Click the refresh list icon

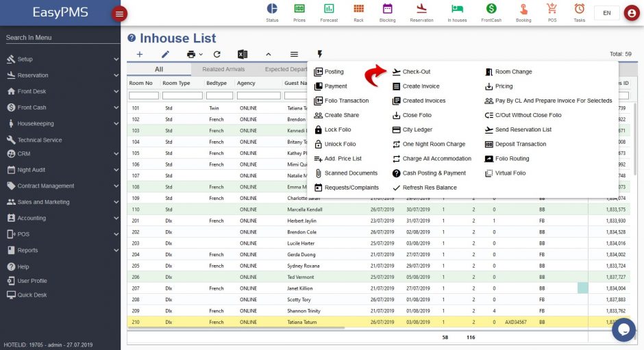point(217,54)
